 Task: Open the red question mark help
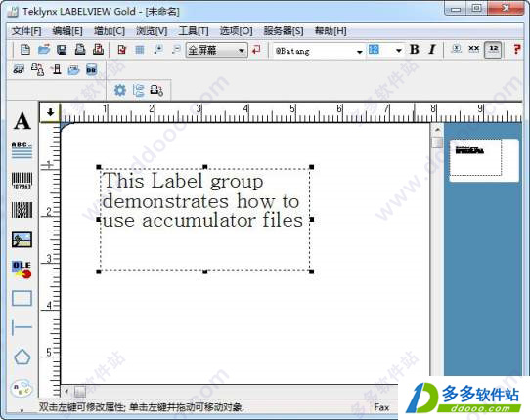(516, 49)
